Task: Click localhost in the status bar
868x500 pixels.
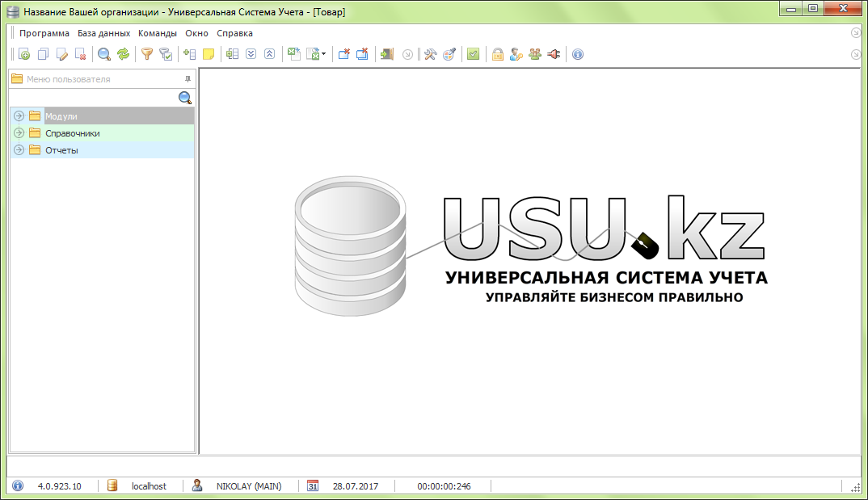Action: [x=149, y=486]
